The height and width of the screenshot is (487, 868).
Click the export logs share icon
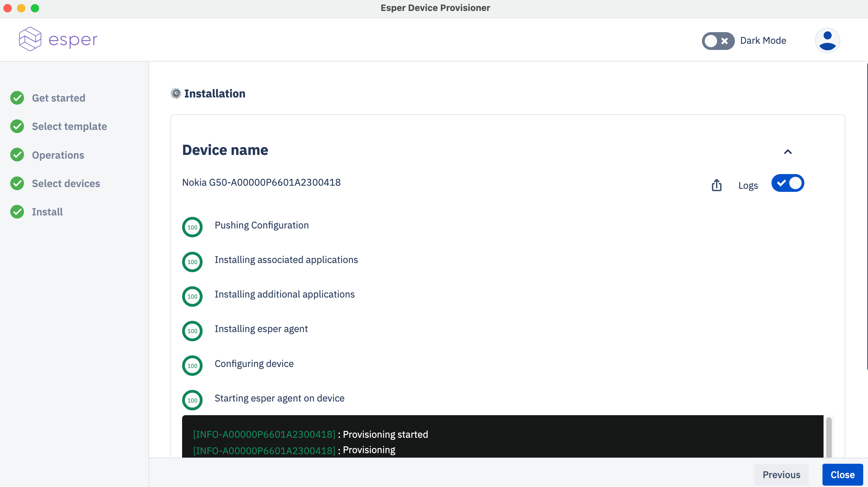point(716,185)
